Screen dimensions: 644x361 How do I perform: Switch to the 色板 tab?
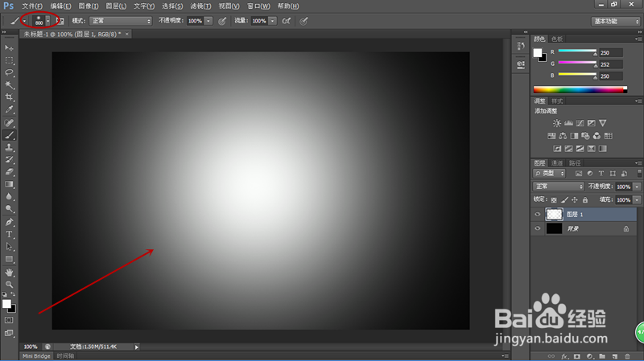click(557, 39)
